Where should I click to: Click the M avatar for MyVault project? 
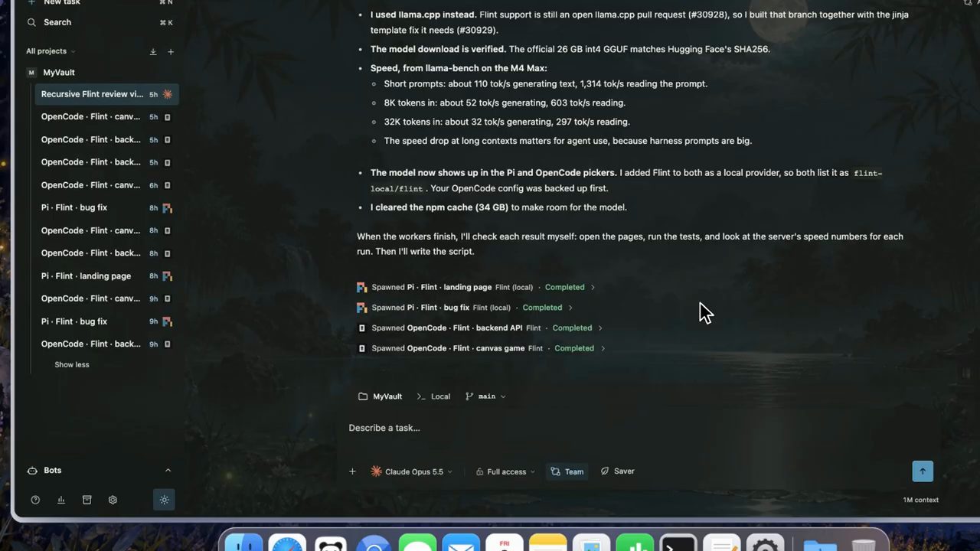[x=31, y=73]
